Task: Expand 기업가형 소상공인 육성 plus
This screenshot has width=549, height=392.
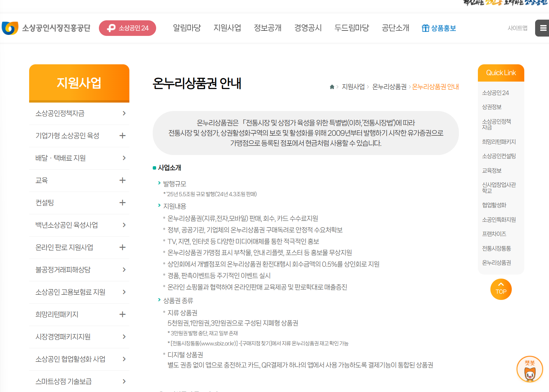Action: [x=123, y=136]
